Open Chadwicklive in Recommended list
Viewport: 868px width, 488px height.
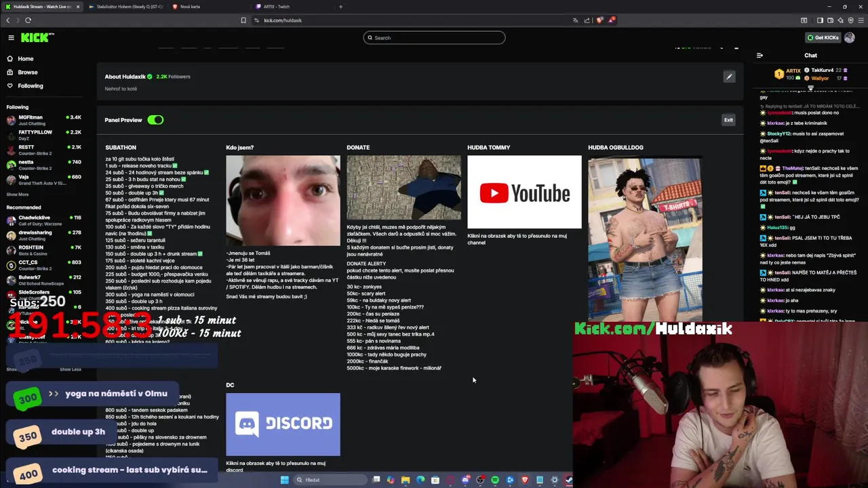43,220
